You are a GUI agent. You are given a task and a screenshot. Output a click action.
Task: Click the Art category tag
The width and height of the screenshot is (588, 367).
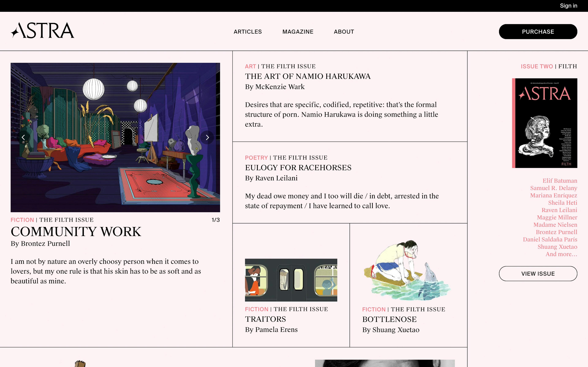250,67
